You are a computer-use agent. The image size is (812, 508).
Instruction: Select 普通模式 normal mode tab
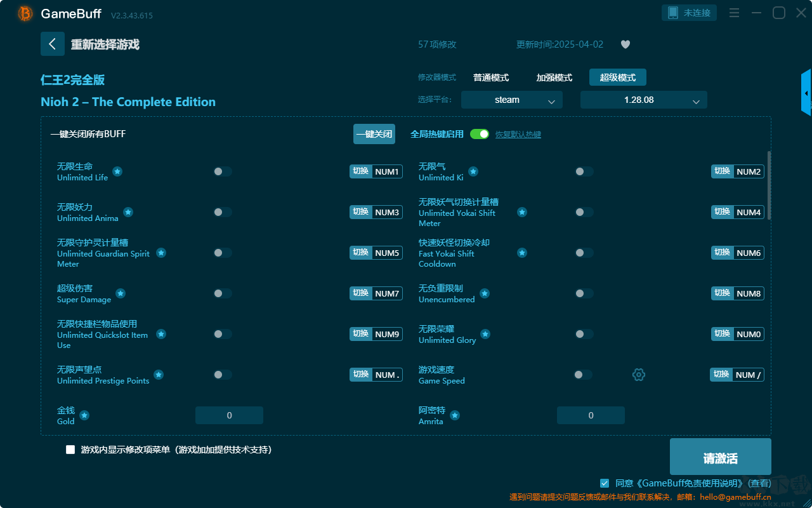coord(491,77)
